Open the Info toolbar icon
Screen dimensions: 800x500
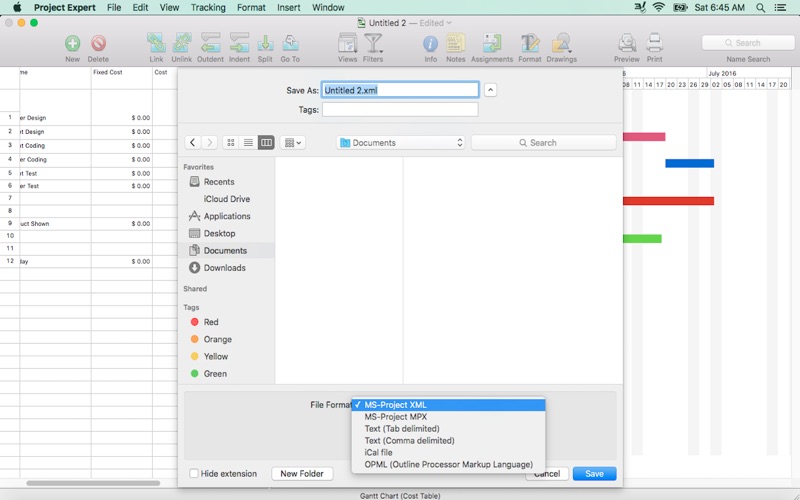431,44
